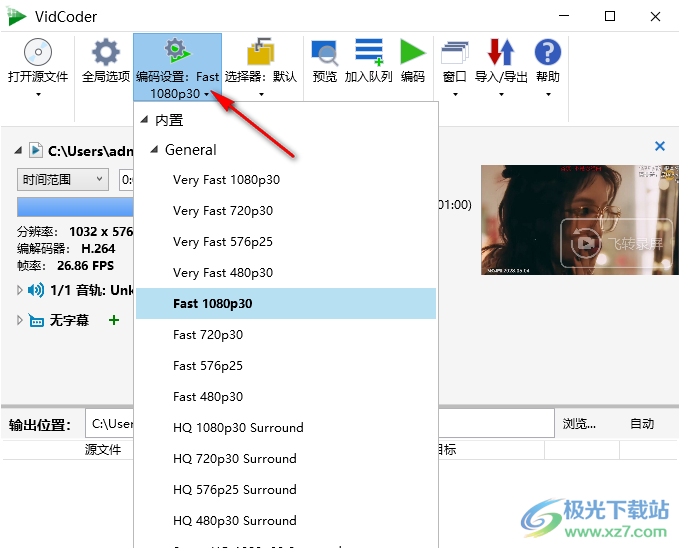Open the Picker dropdown arrow
The height and width of the screenshot is (548, 680).
[x=261, y=94]
